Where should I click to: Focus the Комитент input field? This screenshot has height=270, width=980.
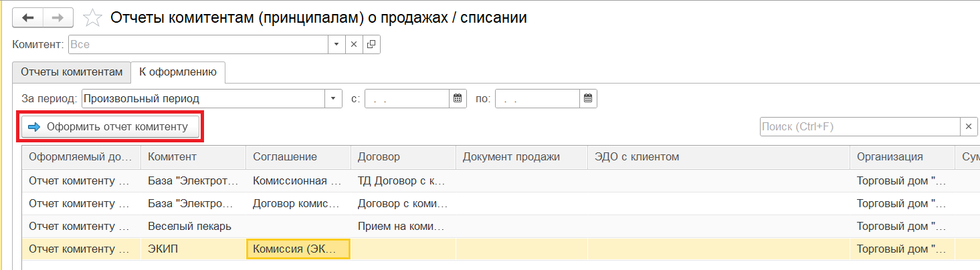[199, 45]
